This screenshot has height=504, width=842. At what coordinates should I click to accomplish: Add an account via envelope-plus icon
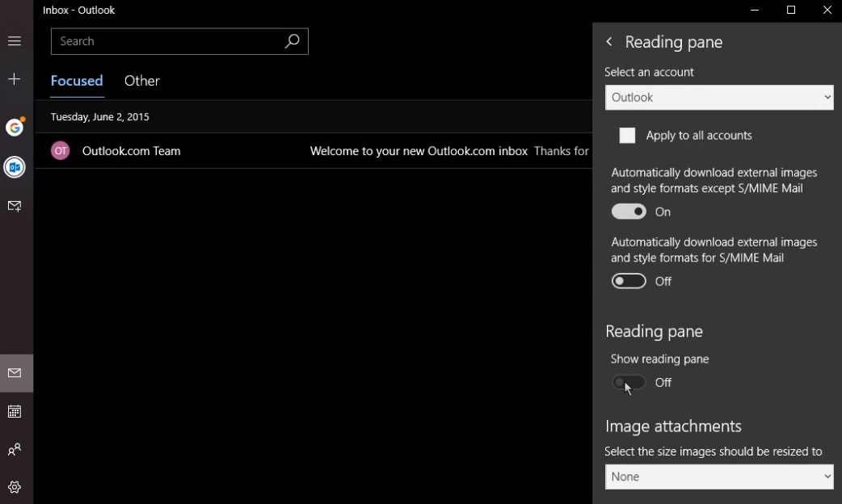[15, 206]
